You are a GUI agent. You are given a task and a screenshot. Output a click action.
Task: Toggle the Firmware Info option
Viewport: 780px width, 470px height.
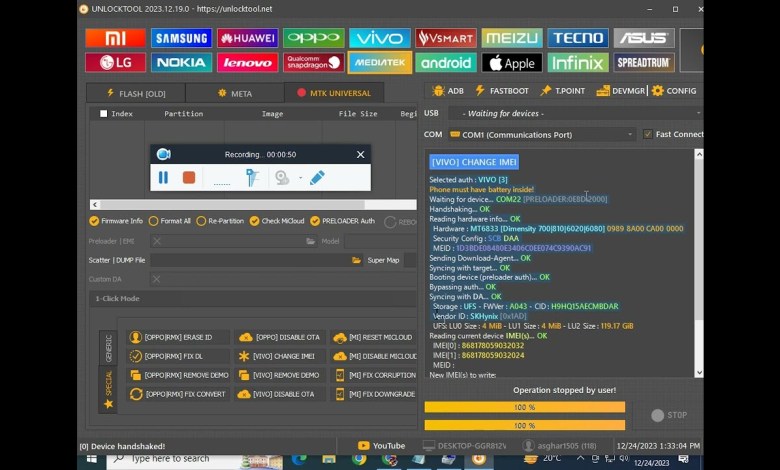94,221
